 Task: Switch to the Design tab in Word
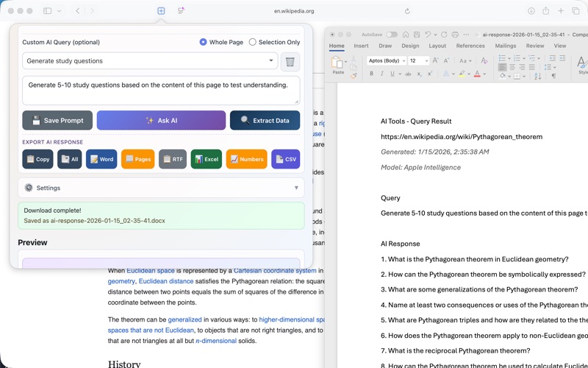(x=410, y=46)
